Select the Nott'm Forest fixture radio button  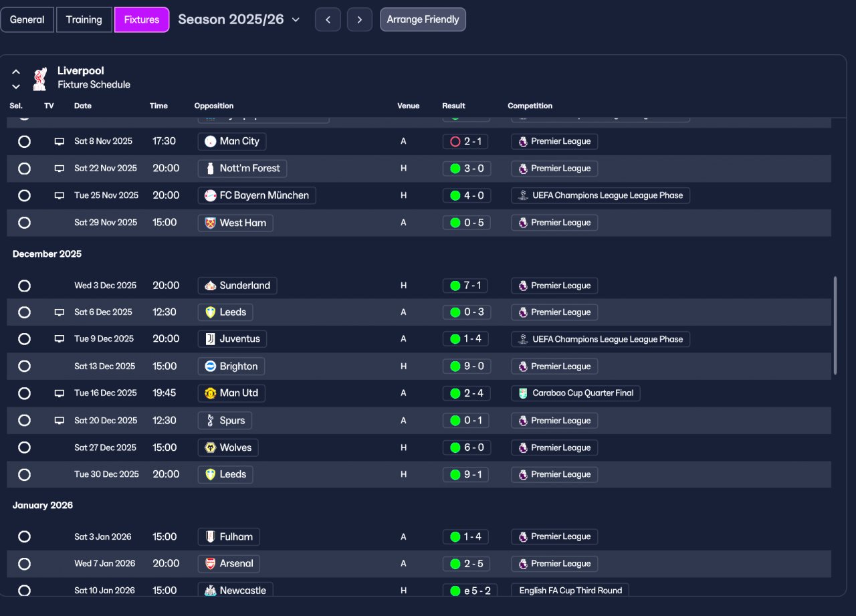tap(24, 169)
